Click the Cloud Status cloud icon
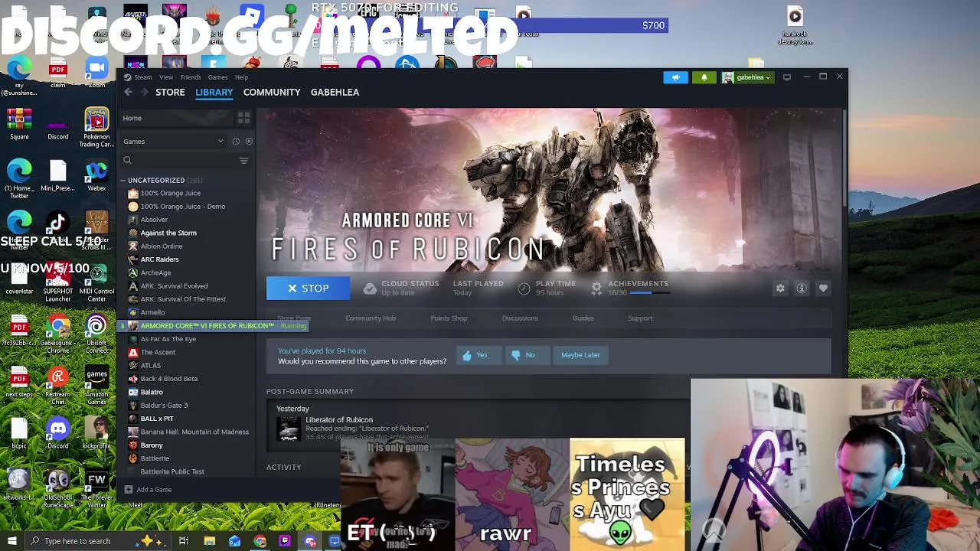This screenshot has width=980, height=551. (370, 289)
